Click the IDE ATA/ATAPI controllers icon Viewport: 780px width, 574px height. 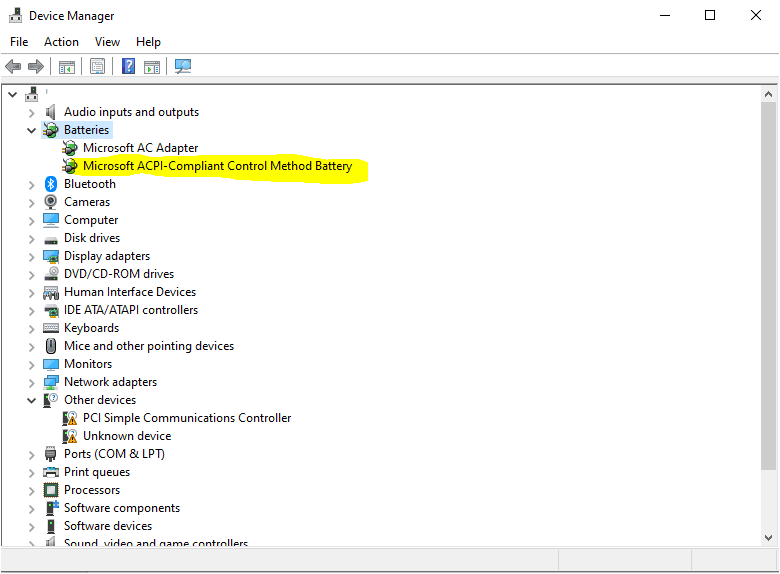50,310
